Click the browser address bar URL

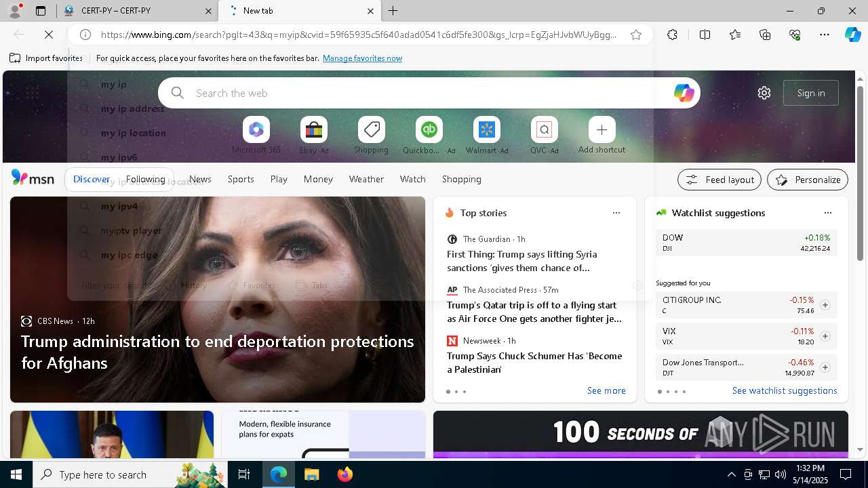pyautogui.click(x=359, y=35)
